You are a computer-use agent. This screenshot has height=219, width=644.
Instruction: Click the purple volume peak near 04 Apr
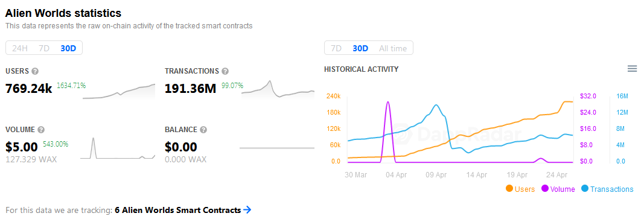(388, 103)
